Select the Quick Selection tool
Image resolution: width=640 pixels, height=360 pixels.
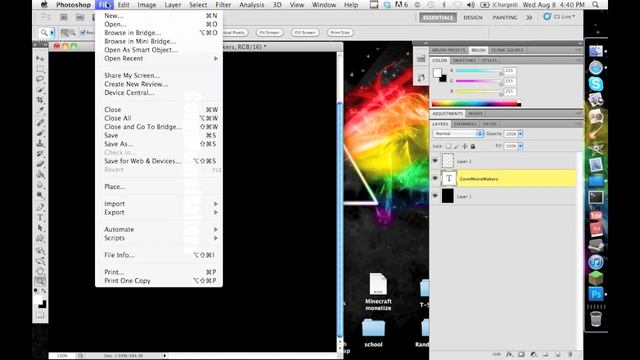pos(40,89)
